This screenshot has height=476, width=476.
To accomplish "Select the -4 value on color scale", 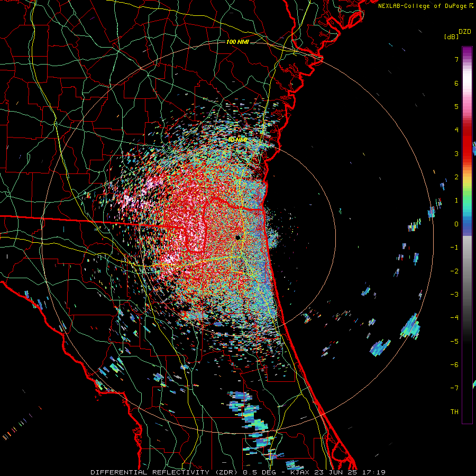I will [454, 318].
